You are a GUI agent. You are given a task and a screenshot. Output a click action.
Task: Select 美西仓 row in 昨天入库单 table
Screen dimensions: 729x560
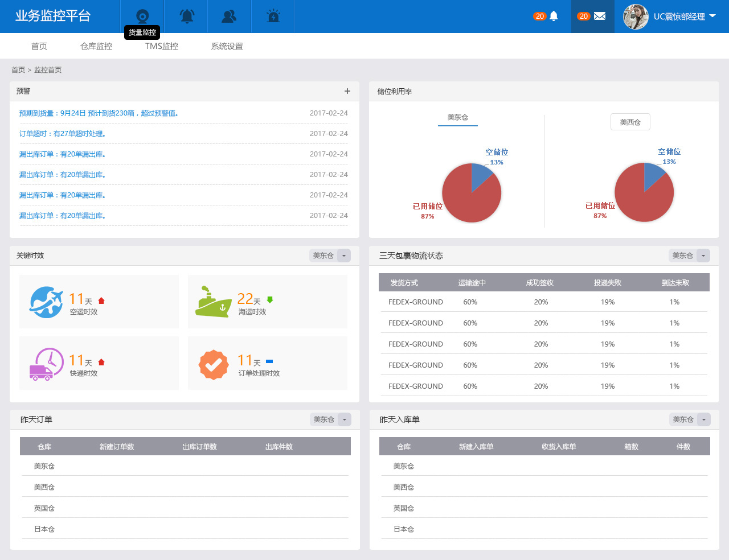[x=544, y=487]
